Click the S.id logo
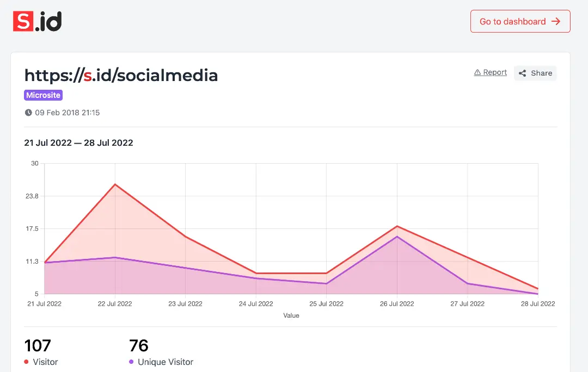 pos(38,21)
